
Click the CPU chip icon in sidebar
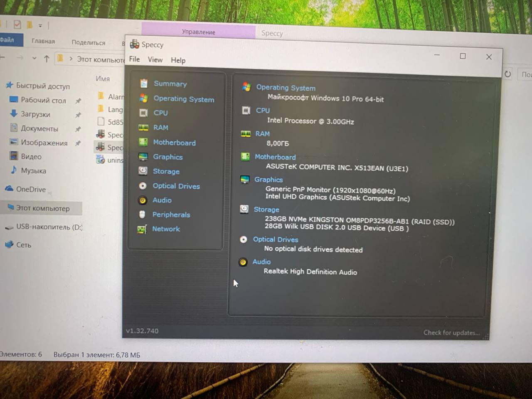pos(143,113)
